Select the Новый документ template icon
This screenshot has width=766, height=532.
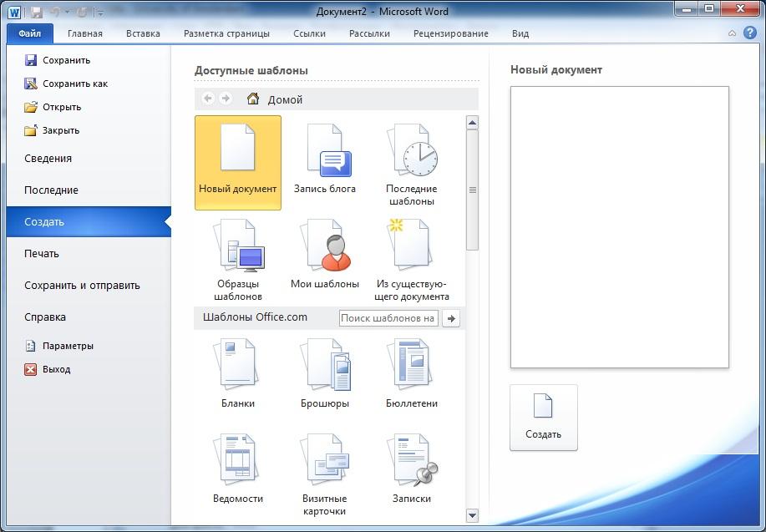click(238, 163)
